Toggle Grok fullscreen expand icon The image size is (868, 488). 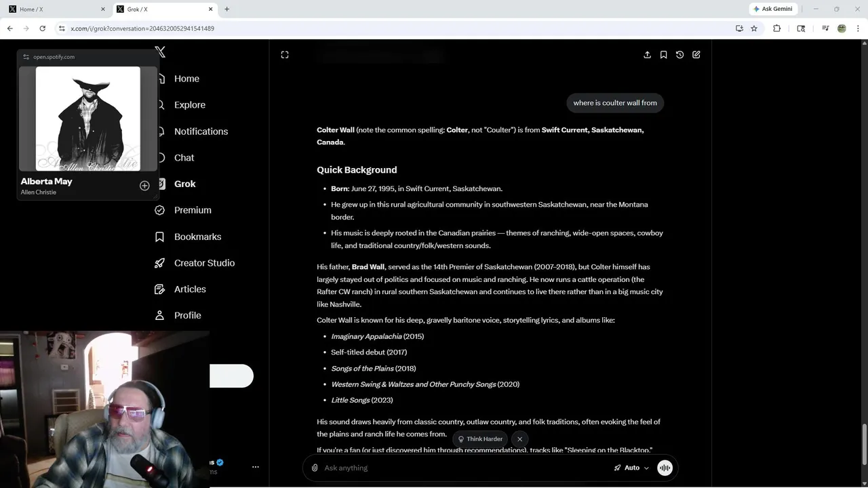tap(285, 55)
